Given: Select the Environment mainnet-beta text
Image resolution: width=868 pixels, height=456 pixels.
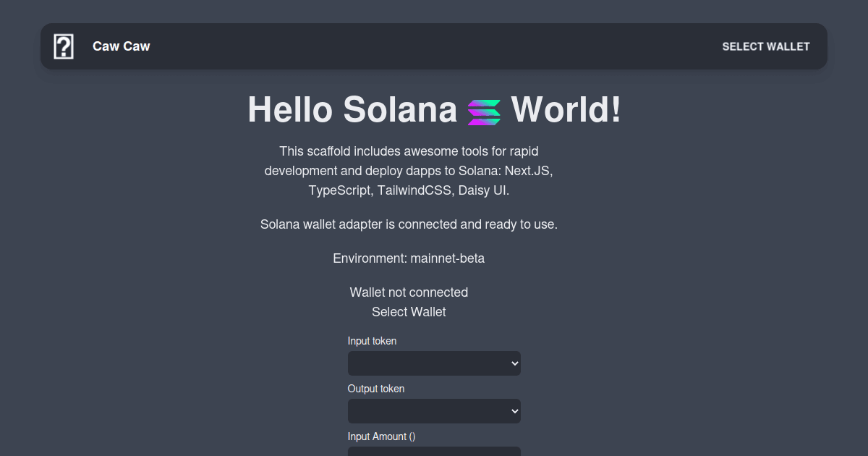Looking at the screenshot, I should [408, 258].
